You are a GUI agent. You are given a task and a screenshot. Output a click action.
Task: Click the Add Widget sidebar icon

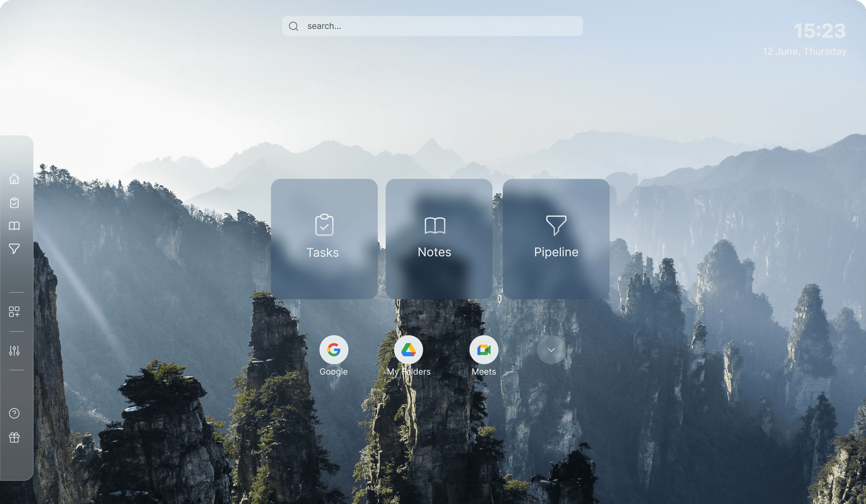[x=14, y=311]
